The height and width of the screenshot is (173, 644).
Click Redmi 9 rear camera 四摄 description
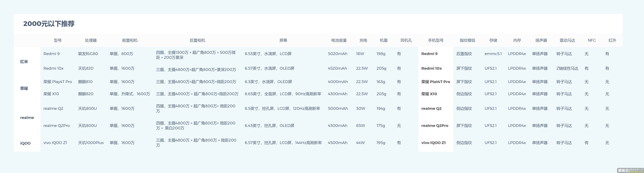(x=196, y=55)
